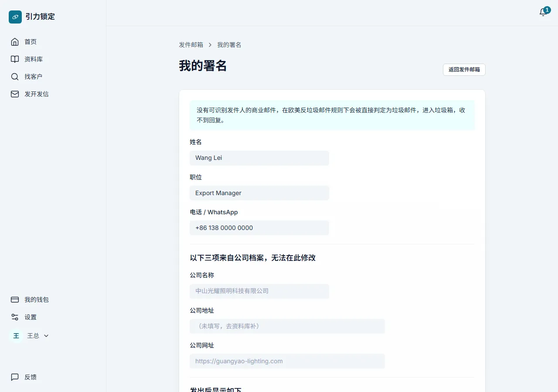Click the 电话 / WhatsApp number field
The width and height of the screenshot is (558, 392).
pyautogui.click(x=259, y=228)
